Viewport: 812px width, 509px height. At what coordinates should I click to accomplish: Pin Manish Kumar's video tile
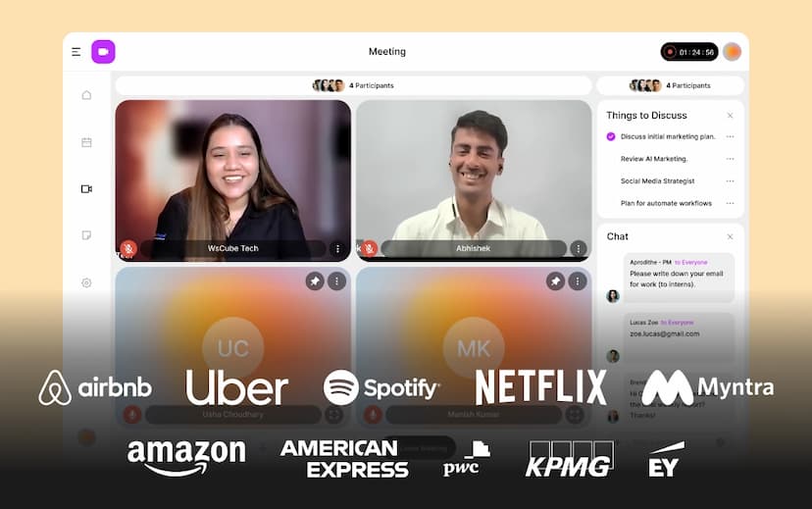coord(555,281)
